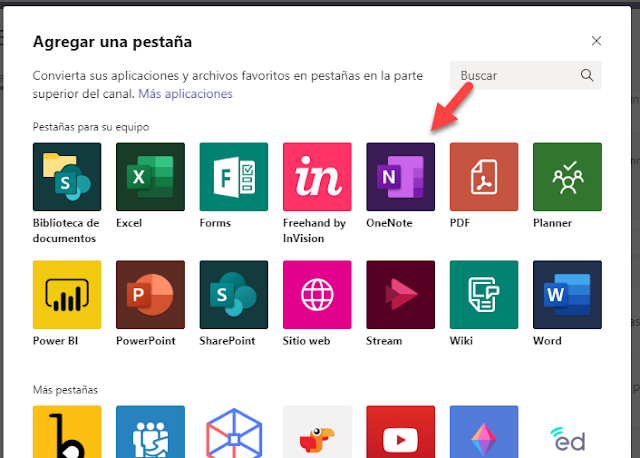Select the Power BI icon
640x458 pixels.
click(67, 295)
